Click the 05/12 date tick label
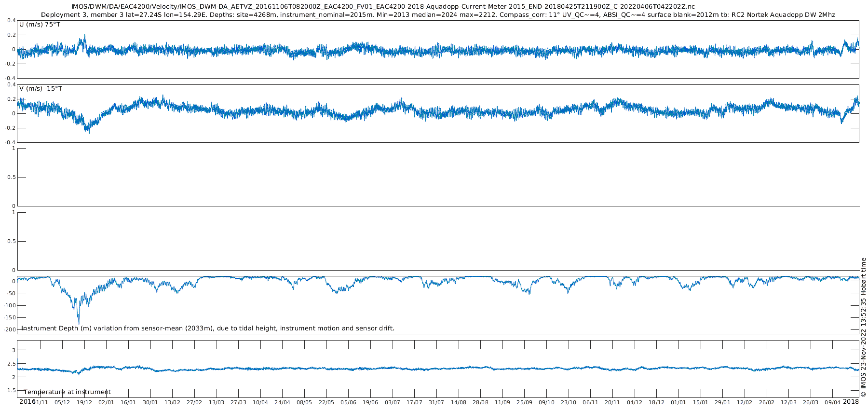The image size is (868, 410). point(62,402)
